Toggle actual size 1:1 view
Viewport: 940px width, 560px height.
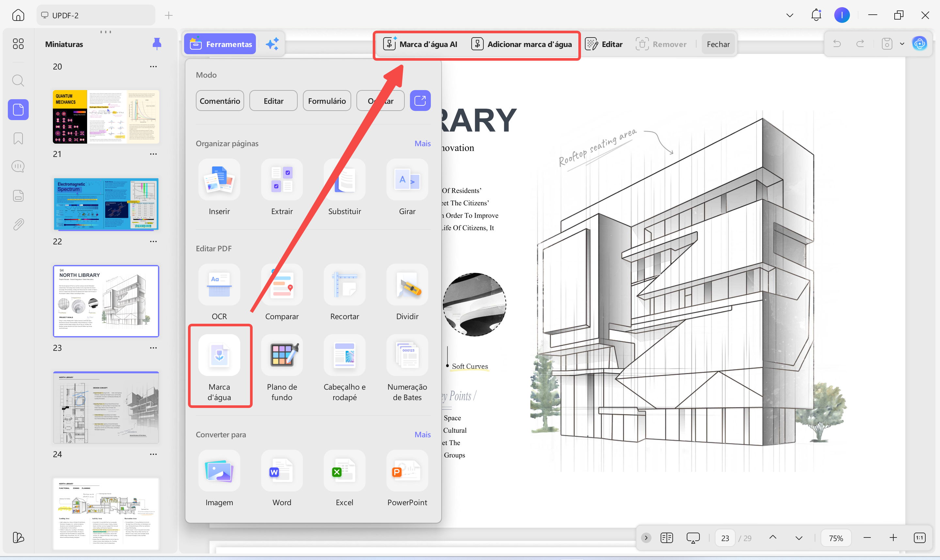click(x=920, y=538)
